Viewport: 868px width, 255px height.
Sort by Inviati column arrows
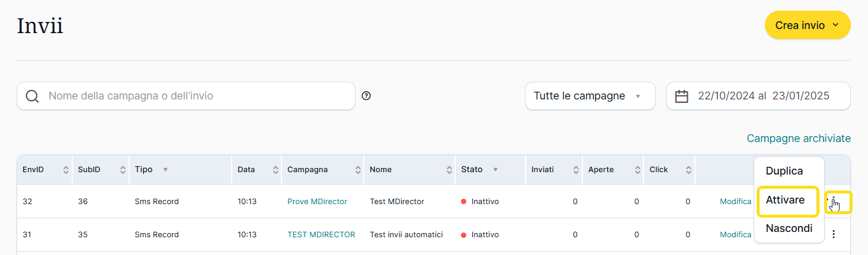click(576, 170)
